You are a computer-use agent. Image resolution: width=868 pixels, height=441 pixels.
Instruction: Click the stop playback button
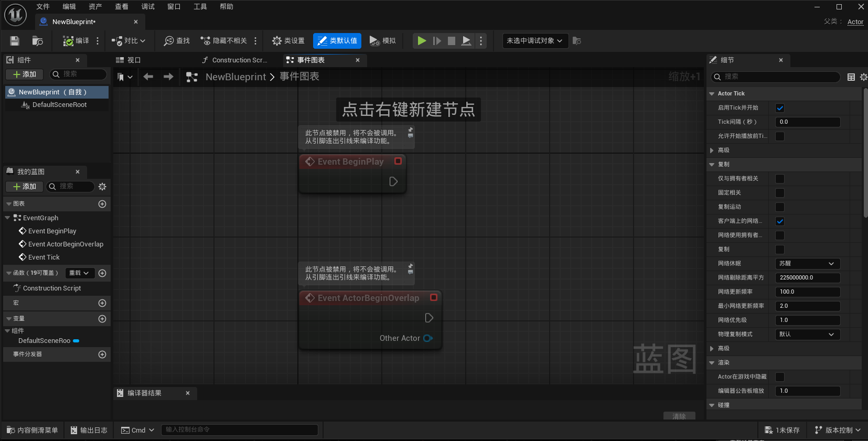451,41
